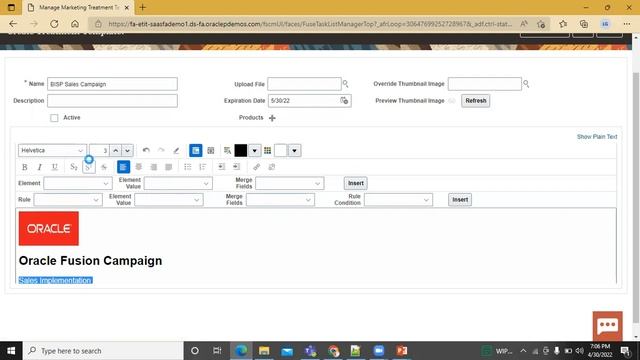The width and height of the screenshot is (640, 360).
Task: Add a hyperlink to selected text
Action: coord(256,167)
